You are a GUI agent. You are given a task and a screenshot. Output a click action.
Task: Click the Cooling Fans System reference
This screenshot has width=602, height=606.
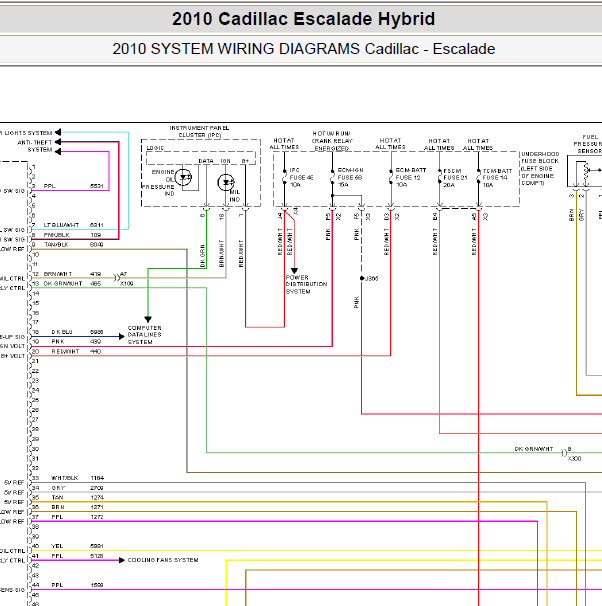point(163,560)
